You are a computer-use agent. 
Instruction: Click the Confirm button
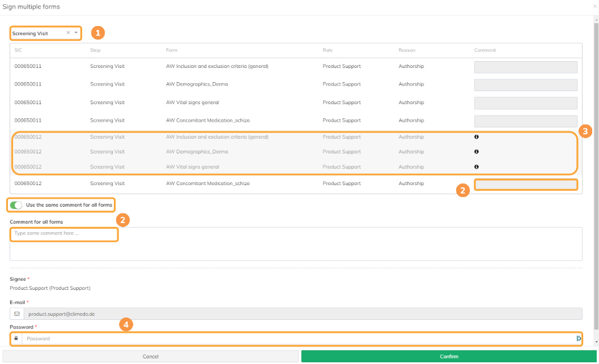tap(449, 357)
